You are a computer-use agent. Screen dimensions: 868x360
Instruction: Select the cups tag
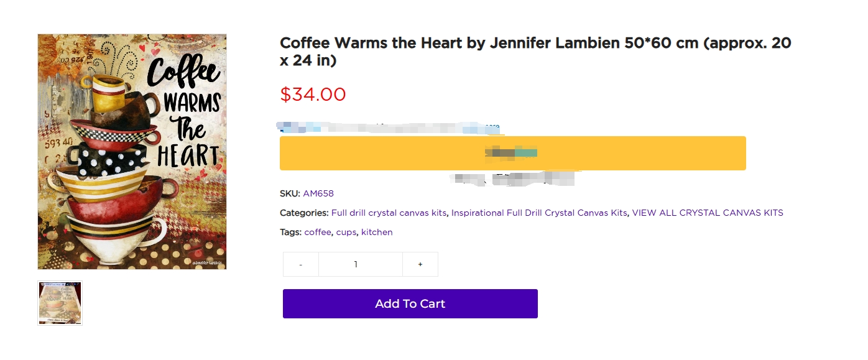point(346,233)
